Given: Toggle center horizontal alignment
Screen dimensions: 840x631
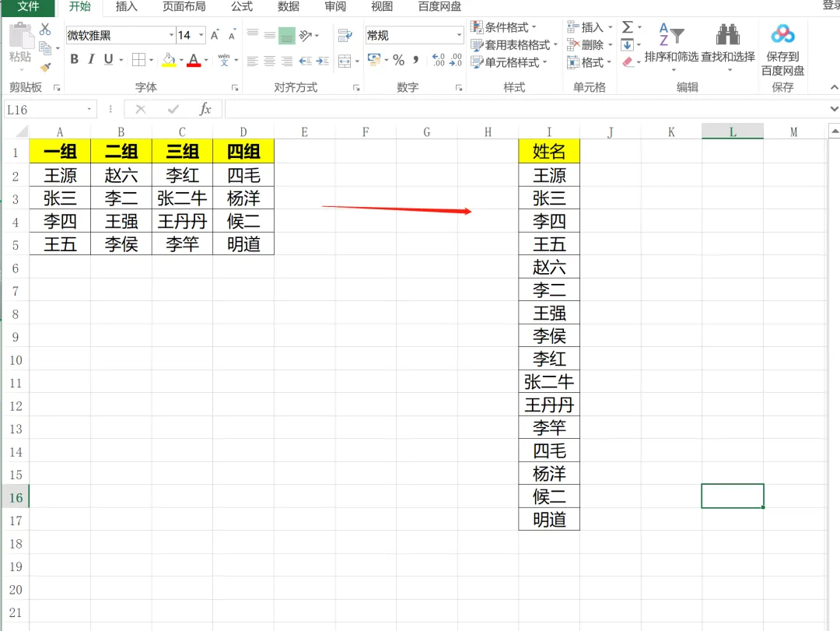Looking at the screenshot, I should (269, 61).
